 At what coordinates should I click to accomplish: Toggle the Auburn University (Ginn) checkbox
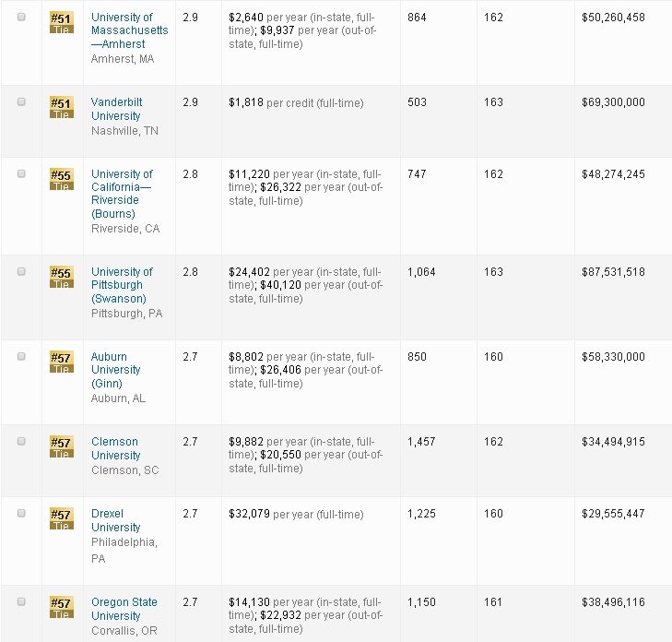point(22,357)
